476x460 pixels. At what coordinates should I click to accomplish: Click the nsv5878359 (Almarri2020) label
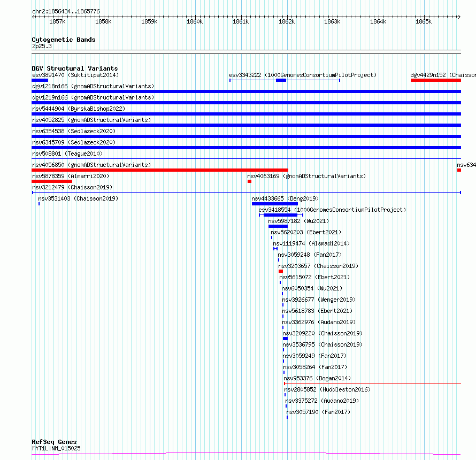[x=71, y=176]
